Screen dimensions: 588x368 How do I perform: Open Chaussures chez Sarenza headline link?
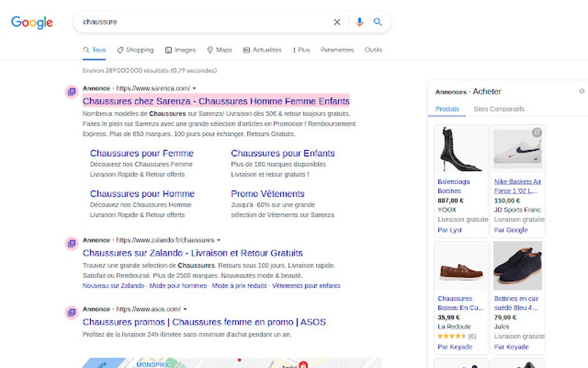coord(216,101)
